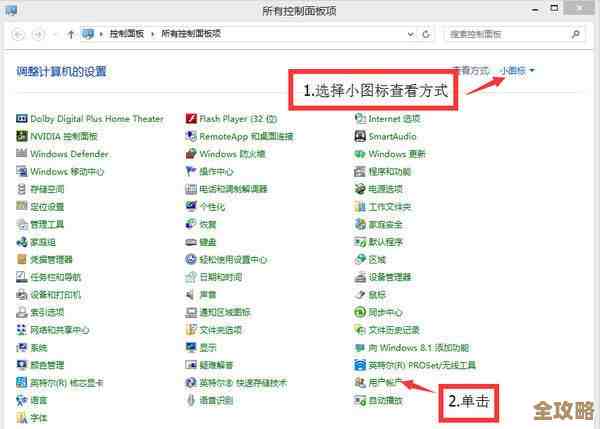600x429 pixels.
Task: Click the 颜色管理 link
Action: (47, 365)
